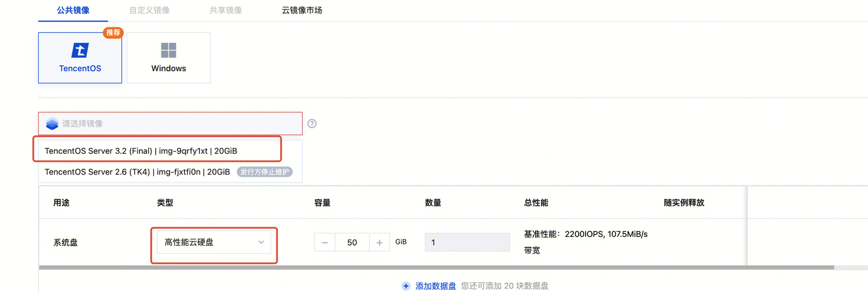
Task: Click the 您还可添加 20 块数据盘 hint text
Action: pyautogui.click(x=505, y=286)
